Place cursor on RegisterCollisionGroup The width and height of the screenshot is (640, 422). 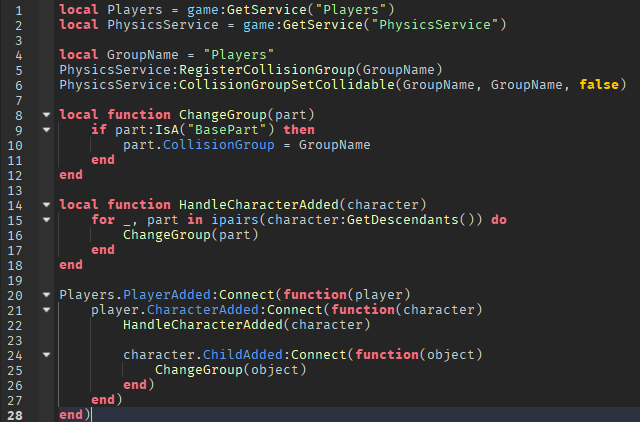point(267,70)
